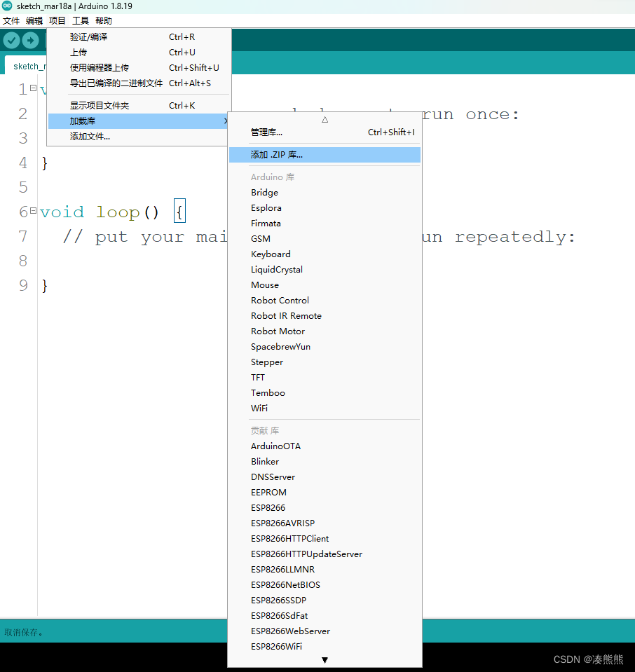Include the Robot IR Remote library
Viewport: 635px width, 672px height.
pos(325,316)
